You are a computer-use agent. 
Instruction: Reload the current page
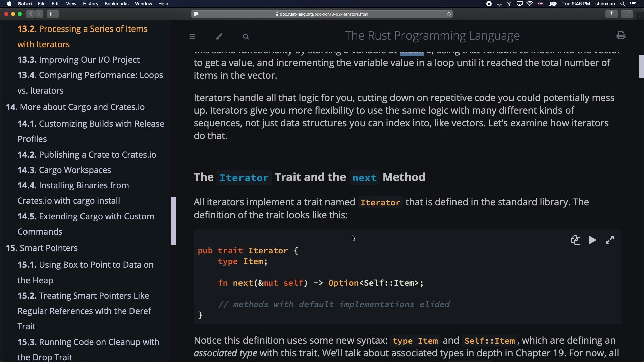[x=449, y=14]
